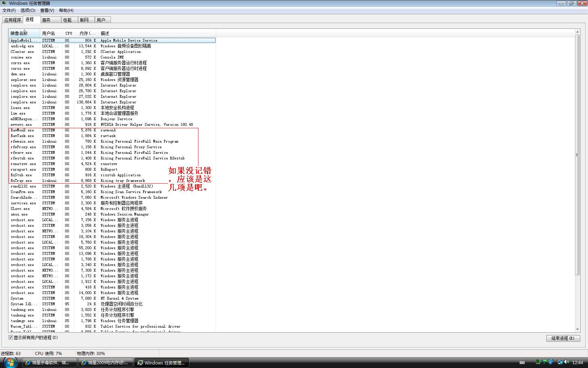The height and width of the screenshot is (368, 588).
Task: Click the Task Manager title bar icon
Action: coord(4,3)
